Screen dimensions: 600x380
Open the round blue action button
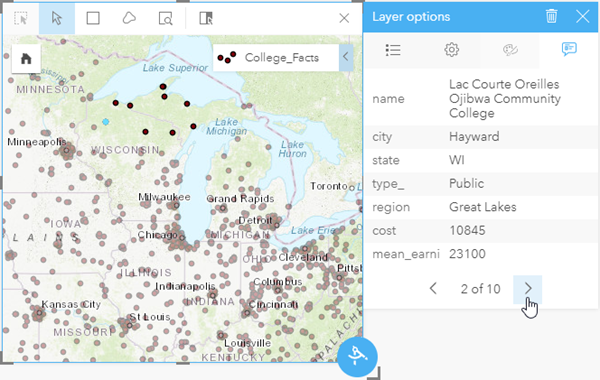click(x=357, y=357)
